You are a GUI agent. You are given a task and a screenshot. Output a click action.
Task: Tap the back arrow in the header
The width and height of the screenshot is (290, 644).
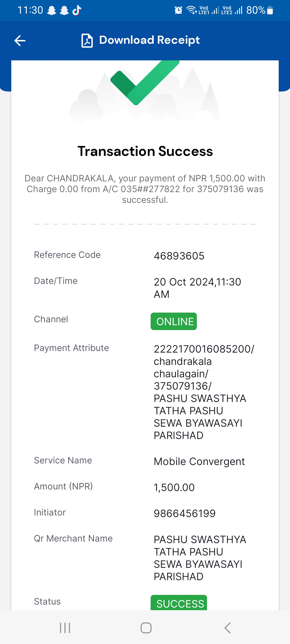tap(20, 41)
